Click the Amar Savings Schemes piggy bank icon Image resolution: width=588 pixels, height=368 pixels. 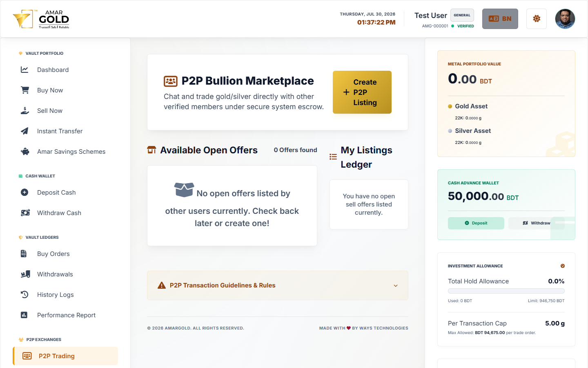(x=25, y=151)
